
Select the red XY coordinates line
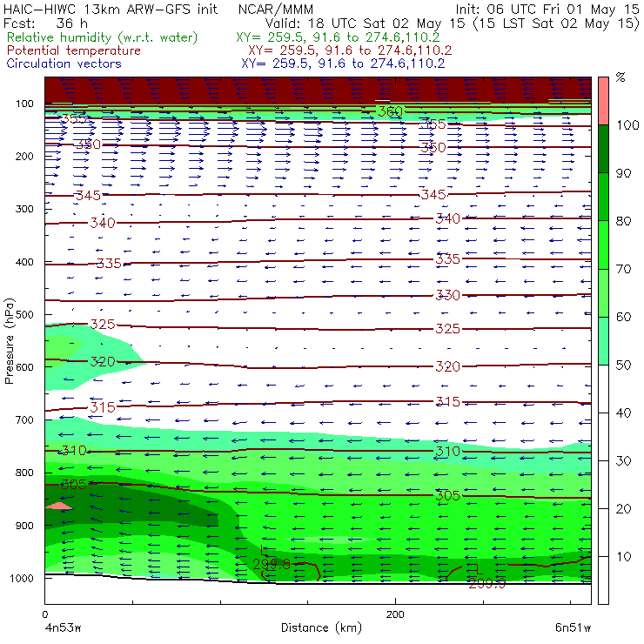(350, 50)
